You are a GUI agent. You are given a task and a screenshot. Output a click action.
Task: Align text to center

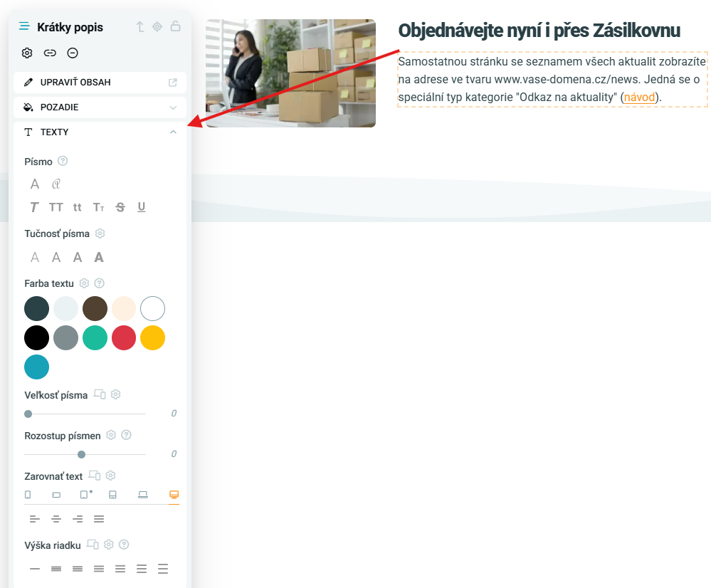[56, 519]
